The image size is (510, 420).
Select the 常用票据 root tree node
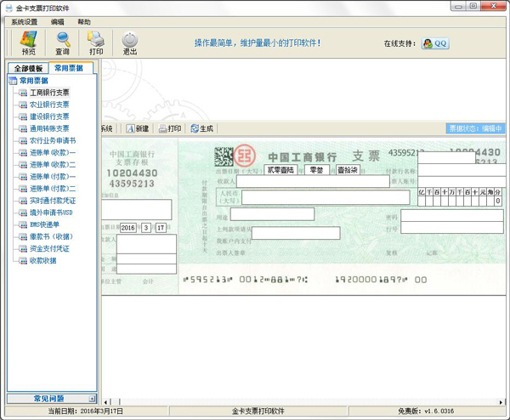33,81
